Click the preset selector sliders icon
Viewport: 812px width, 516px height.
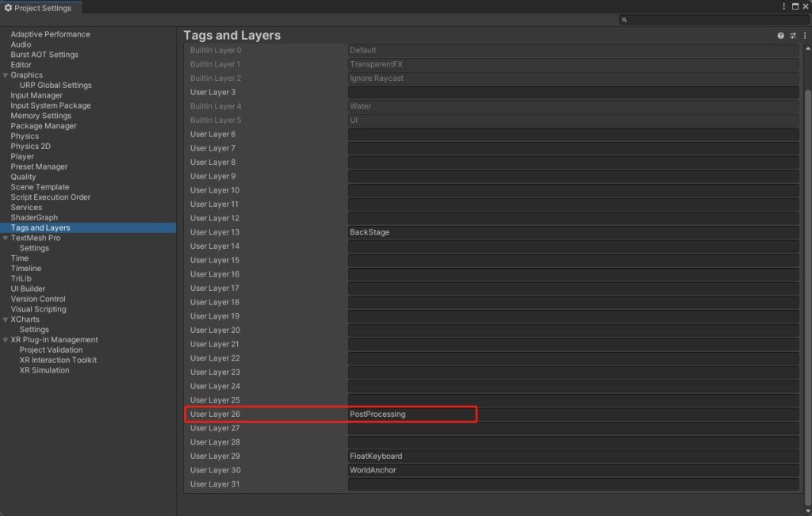(792, 36)
